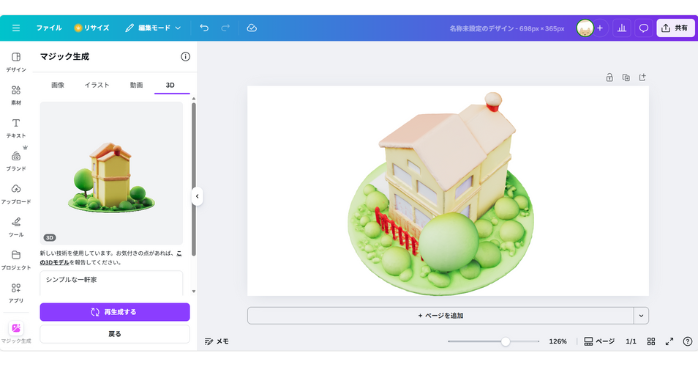
Task: Open the ファイル menu
Action: (49, 28)
